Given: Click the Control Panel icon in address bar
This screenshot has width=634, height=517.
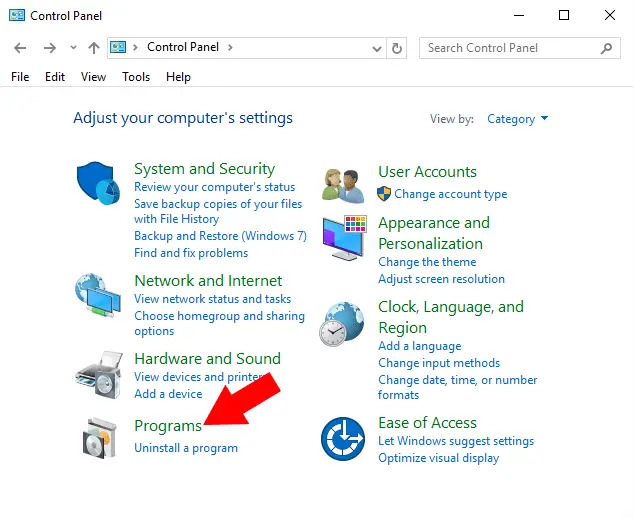Looking at the screenshot, I should (118, 47).
